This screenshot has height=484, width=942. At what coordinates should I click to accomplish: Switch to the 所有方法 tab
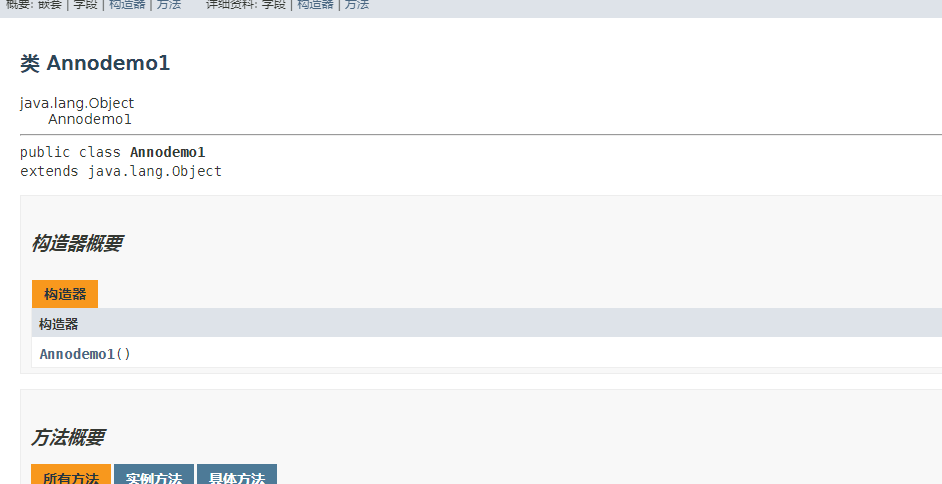point(71,476)
